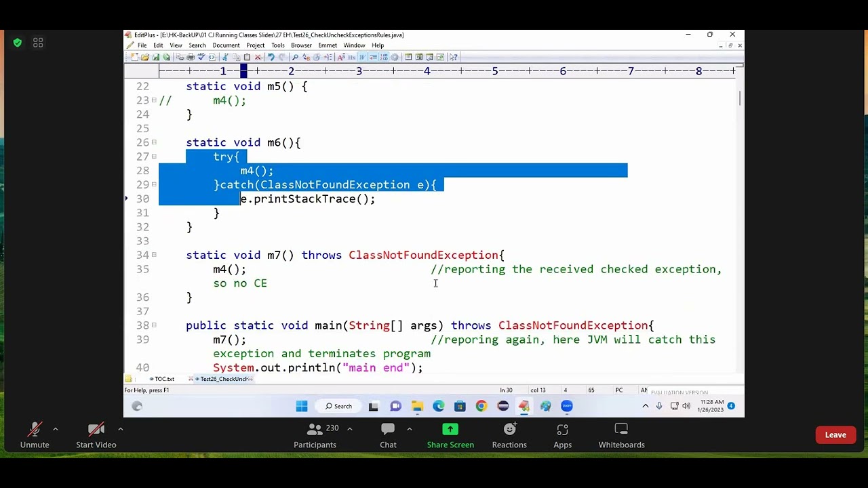Collapse the main method fold at line 38
The height and width of the screenshot is (488, 868).
154,325
